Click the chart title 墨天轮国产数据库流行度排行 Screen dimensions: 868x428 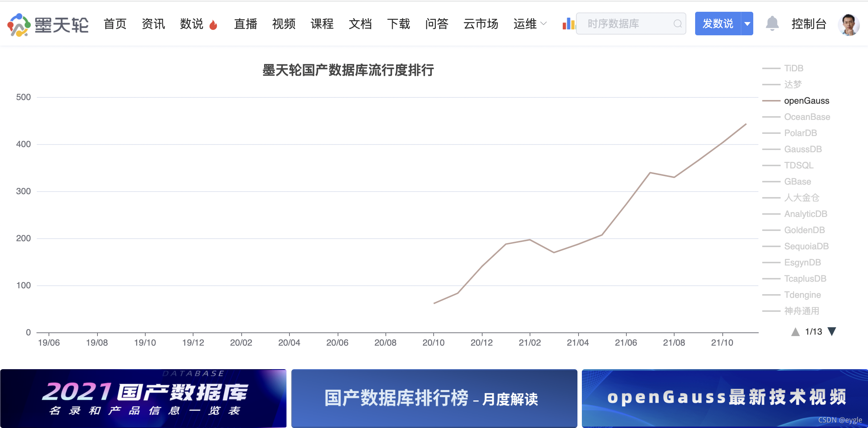pyautogui.click(x=348, y=70)
